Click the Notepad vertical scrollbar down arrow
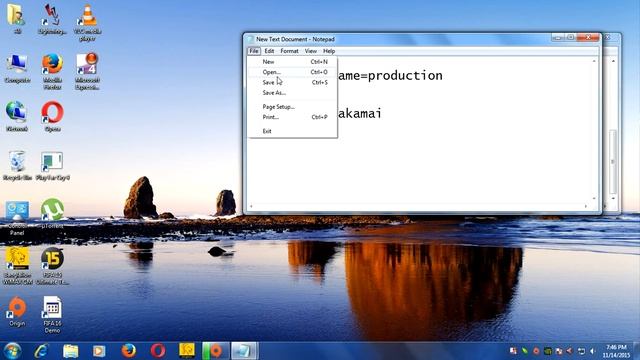640x360 pixels. [594, 198]
